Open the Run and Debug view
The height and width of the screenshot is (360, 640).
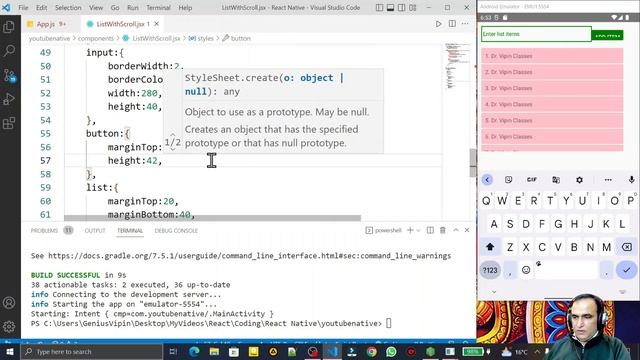pos(9,99)
